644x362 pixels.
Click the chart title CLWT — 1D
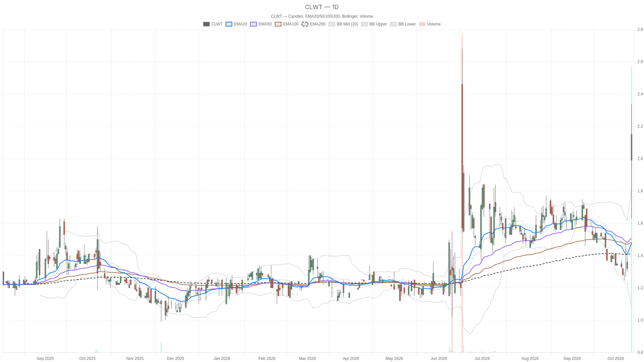[x=322, y=7]
